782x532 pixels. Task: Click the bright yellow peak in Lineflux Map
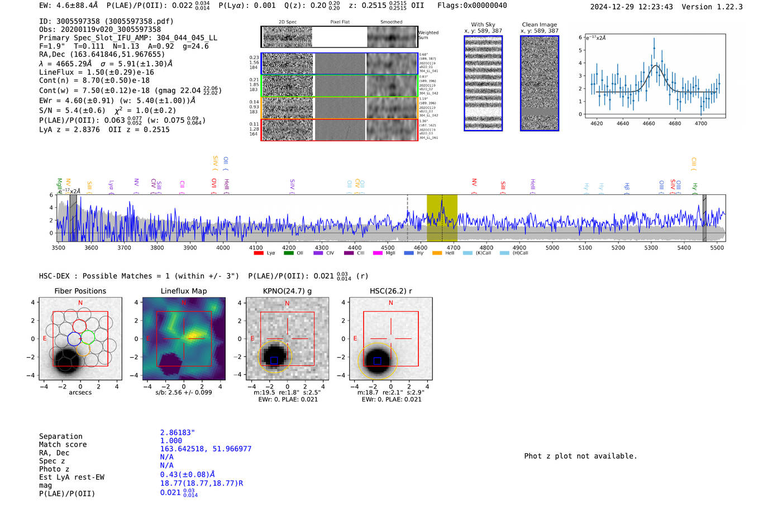pos(194,336)
